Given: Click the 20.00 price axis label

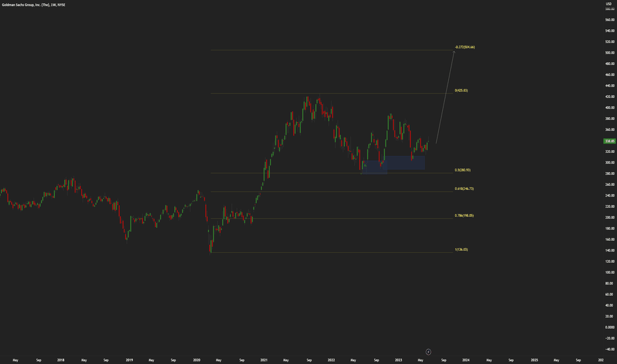Looking at the screenshot, I should [610, 316].
